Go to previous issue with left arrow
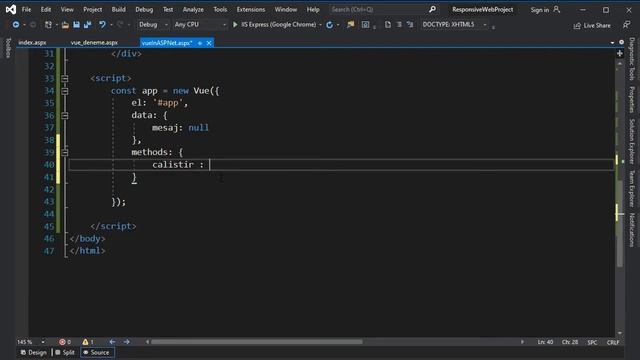 (x=112, y=342)
